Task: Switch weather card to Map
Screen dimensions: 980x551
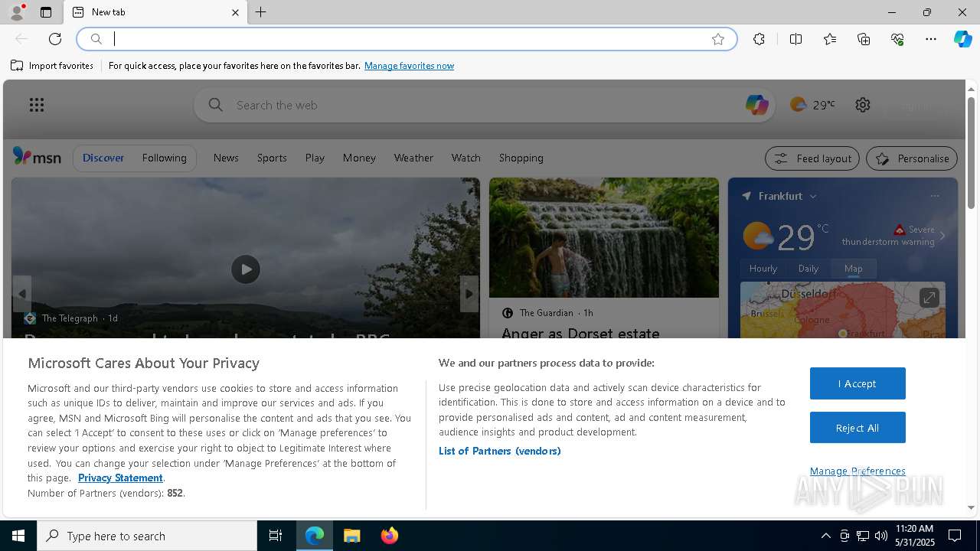Action: (854, 269)
